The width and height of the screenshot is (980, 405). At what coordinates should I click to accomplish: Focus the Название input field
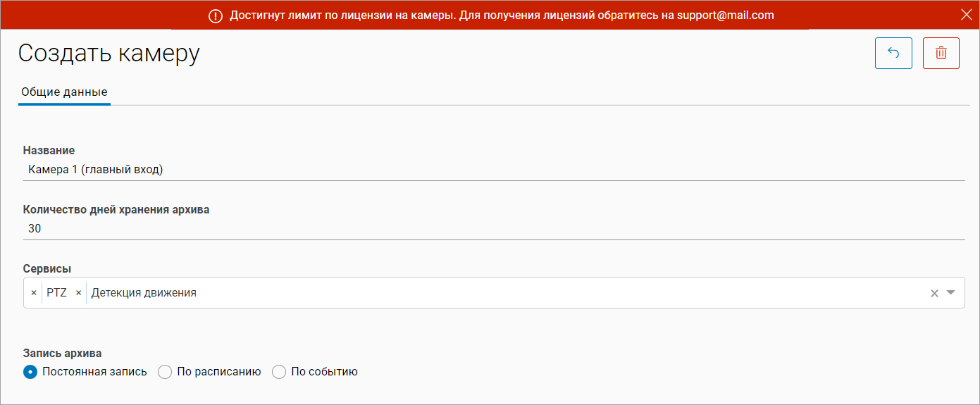coord(493,170)
